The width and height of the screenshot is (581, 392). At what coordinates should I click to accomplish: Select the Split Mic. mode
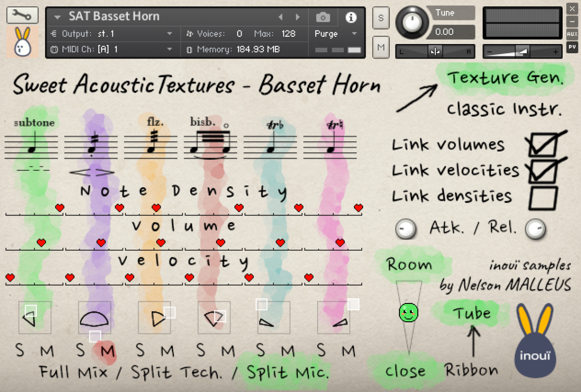288,372
